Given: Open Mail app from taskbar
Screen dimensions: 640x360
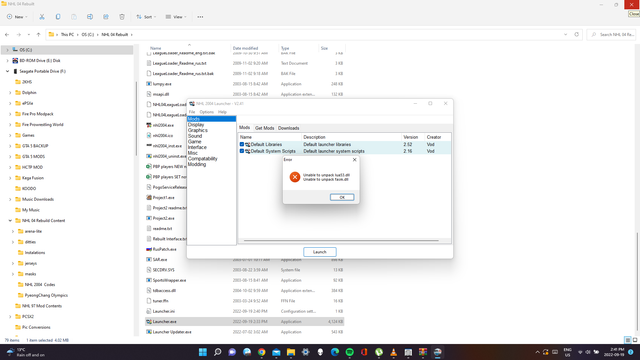Looking at the screenshot, I should pos(276,352).
